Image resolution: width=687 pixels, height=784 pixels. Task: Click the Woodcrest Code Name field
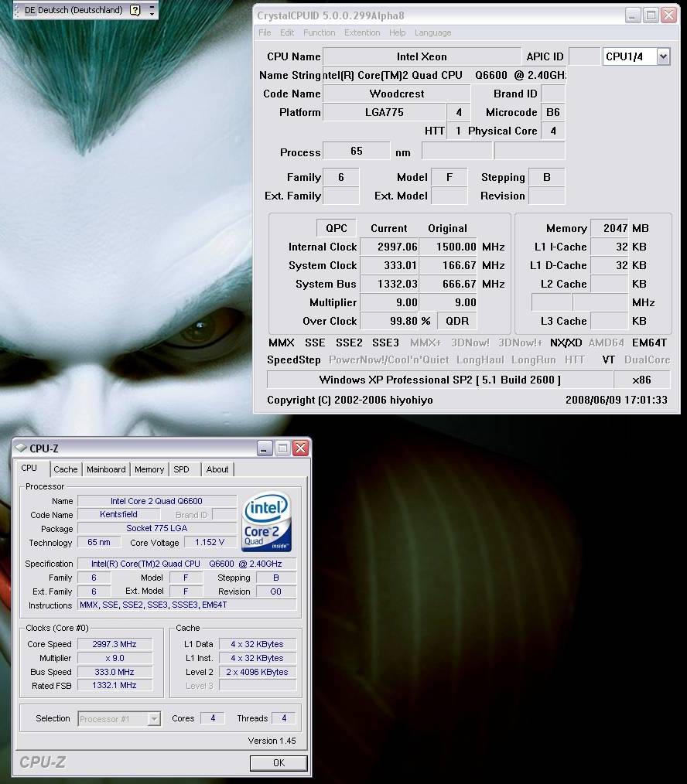click(397, 94)
